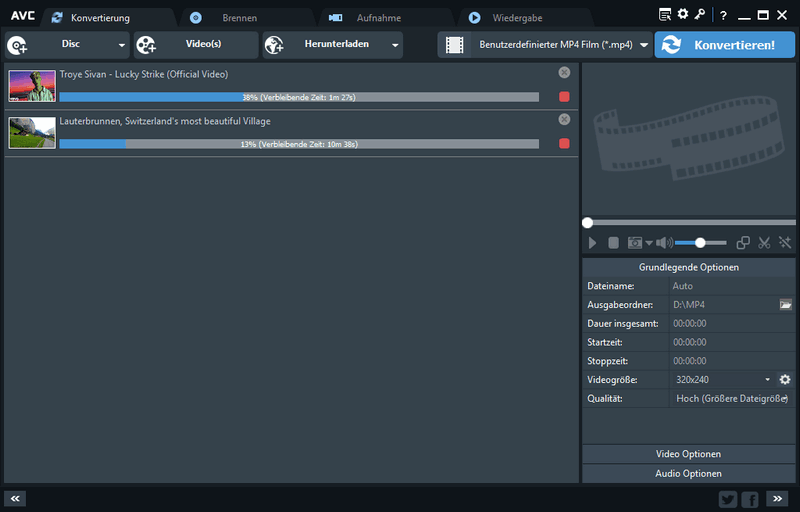Viewport: 800px width, 512px height.
Task: Select title 'Troye Sivan - Lucky Strike'
Action: pos(144,74)
